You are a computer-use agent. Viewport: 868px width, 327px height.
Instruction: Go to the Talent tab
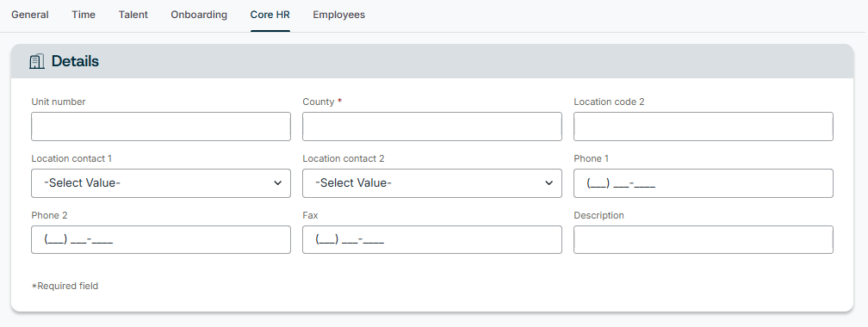click(133, 15)
